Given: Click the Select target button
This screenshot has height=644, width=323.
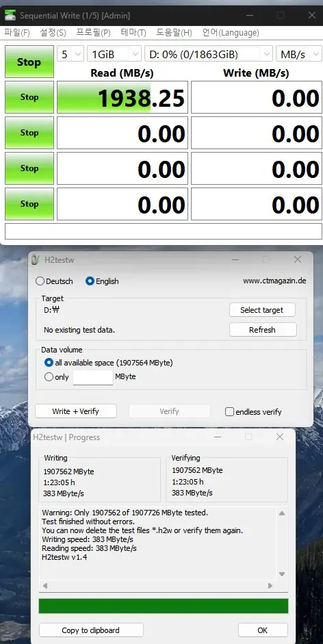Looking at the screenshot, I should tap(262, 310).
